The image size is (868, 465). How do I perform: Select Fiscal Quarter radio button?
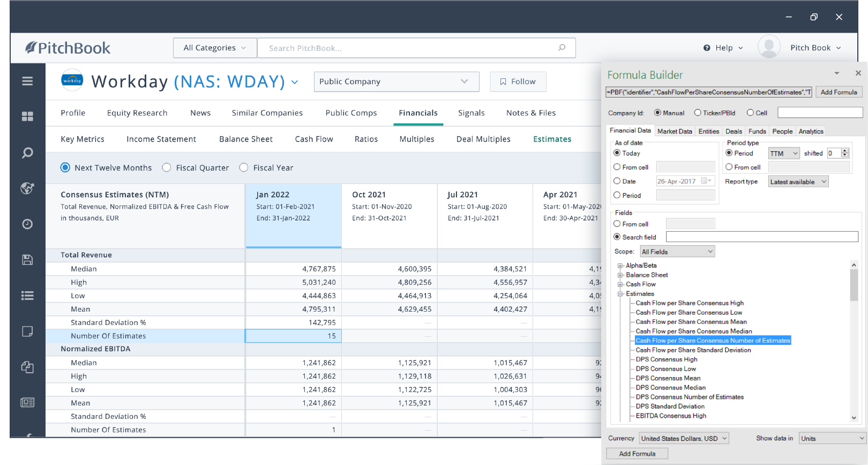click(167, 167)
